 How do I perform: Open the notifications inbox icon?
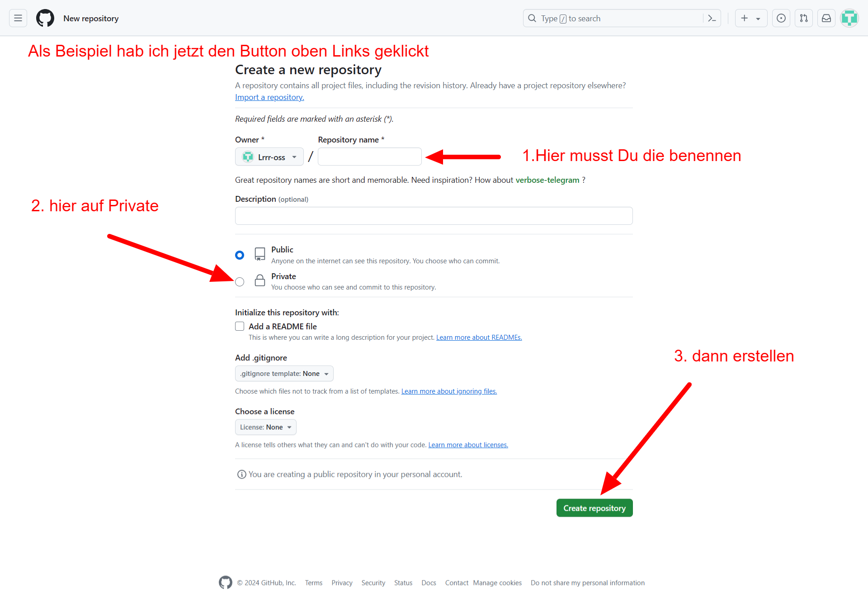coord(826,18)
